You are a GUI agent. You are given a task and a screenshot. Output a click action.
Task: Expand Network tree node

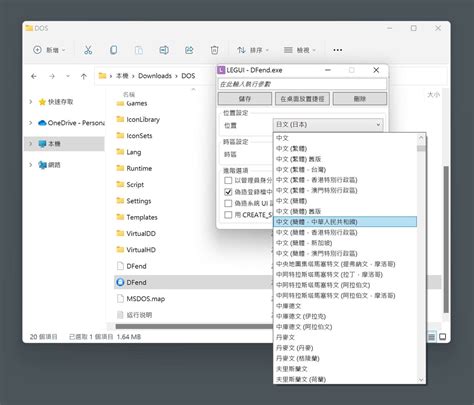point(31,165)
